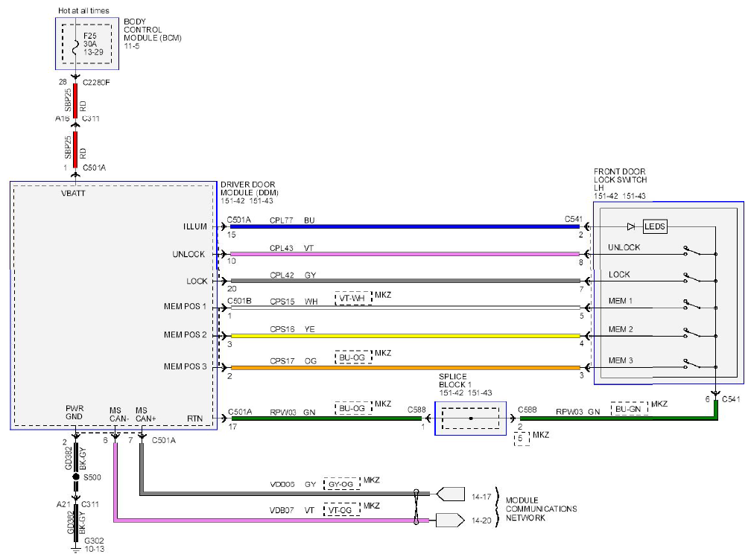
Task: Click the 14-20 page reference arrow
Action: 450,520
